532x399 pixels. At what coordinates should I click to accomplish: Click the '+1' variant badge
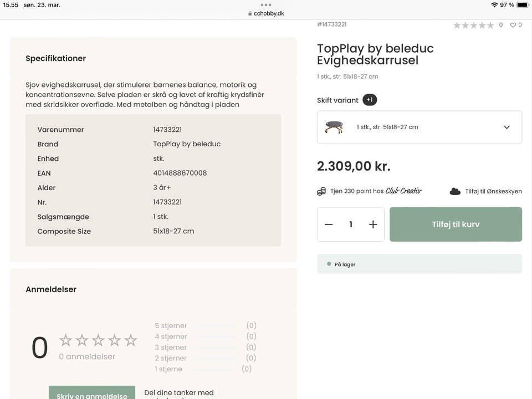[x=370, y=100]
